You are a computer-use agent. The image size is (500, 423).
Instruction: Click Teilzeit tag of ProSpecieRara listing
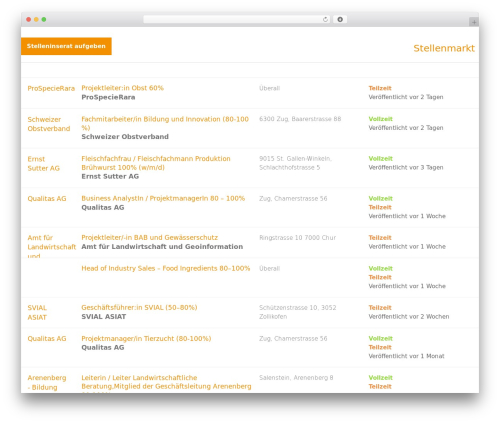click(380, 88)
